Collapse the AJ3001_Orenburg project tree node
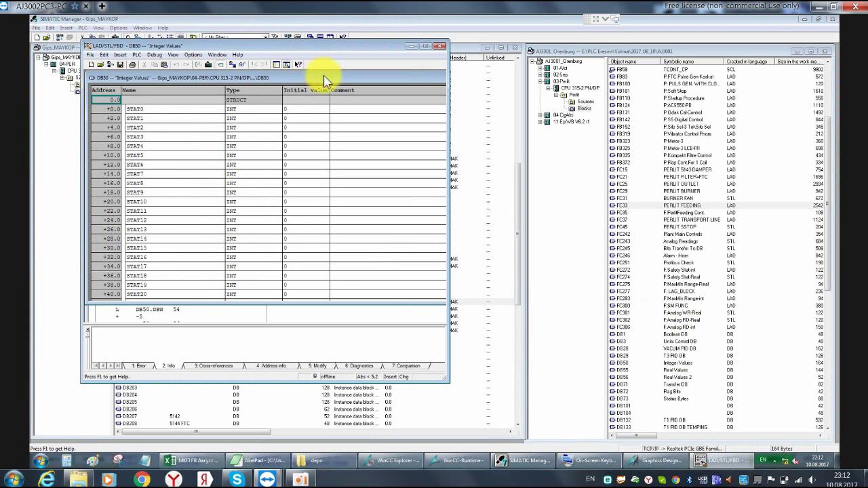Screen dimensions: 868x488 click(533, 62)
